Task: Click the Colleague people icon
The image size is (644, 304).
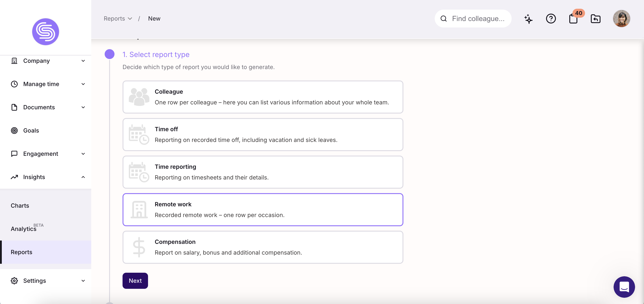Action: [x=139, y=97]
